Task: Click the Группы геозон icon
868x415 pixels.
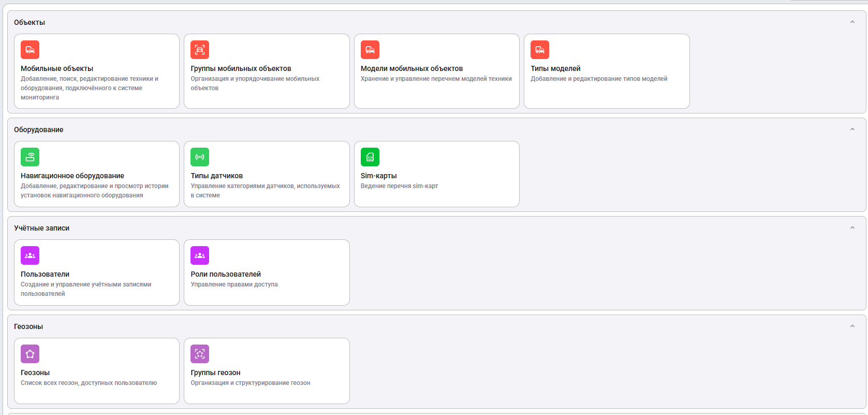Action: [x=200, y=354]
